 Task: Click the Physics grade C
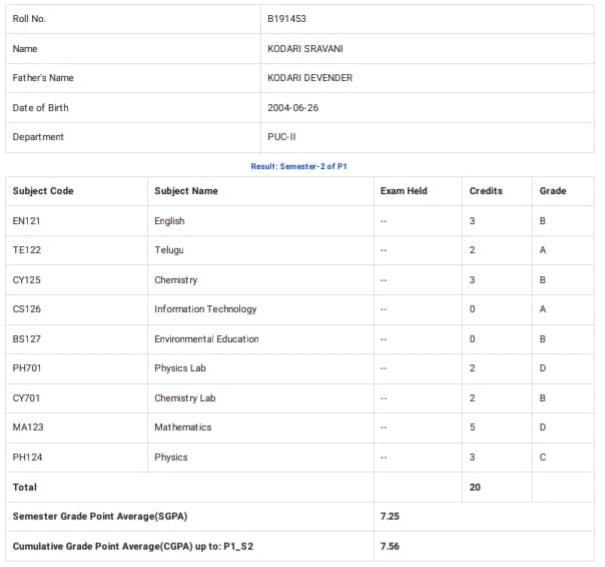542,457
